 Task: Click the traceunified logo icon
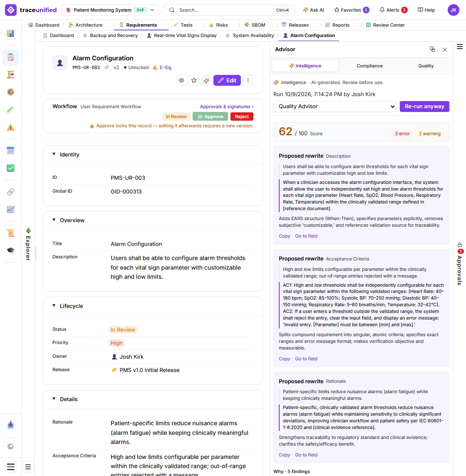(x=11, y=10)
